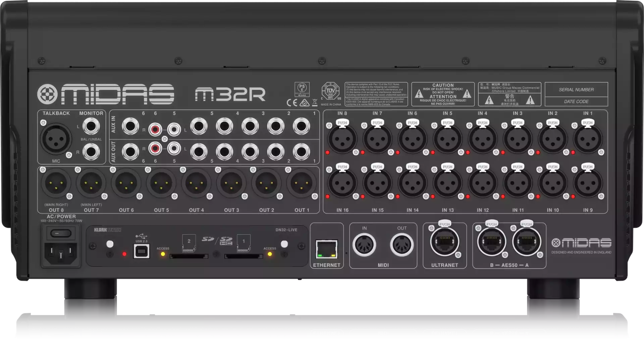The height and width of the screenshot is (340, 644).
Task: Select the MIDI OUT connector
Action: 402,244
